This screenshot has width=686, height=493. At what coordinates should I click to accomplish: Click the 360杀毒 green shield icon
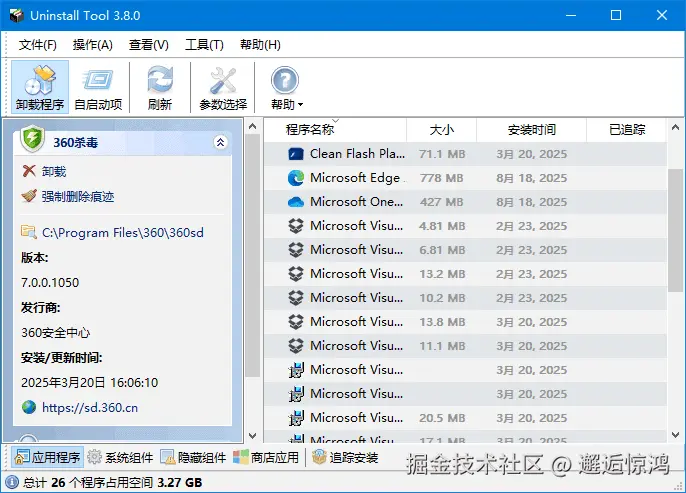[x=32, y=139]
